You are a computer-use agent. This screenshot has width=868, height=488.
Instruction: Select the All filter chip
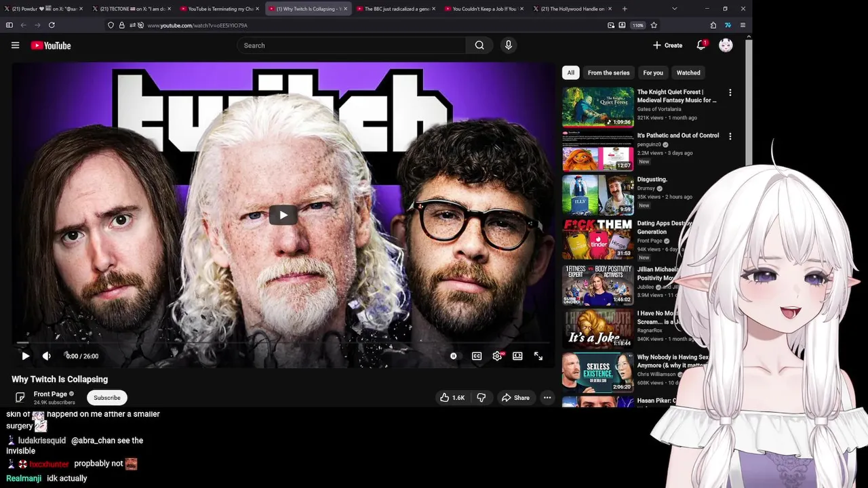point(571,73)
